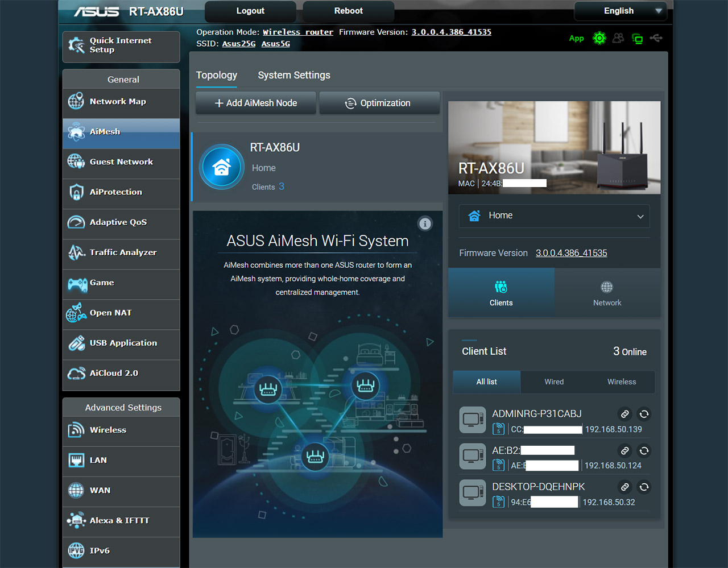Click the App link

click(x=577, y=39)
